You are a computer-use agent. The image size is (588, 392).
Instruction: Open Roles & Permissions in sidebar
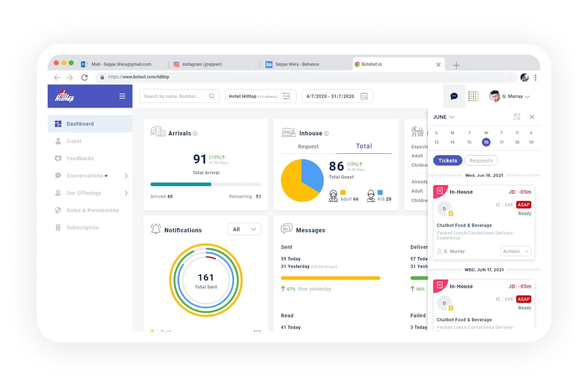90,210
